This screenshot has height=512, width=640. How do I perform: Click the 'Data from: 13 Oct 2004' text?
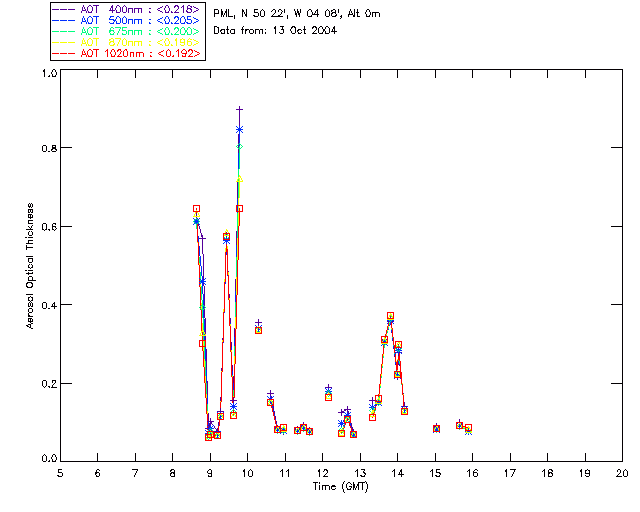pos(275,31)
